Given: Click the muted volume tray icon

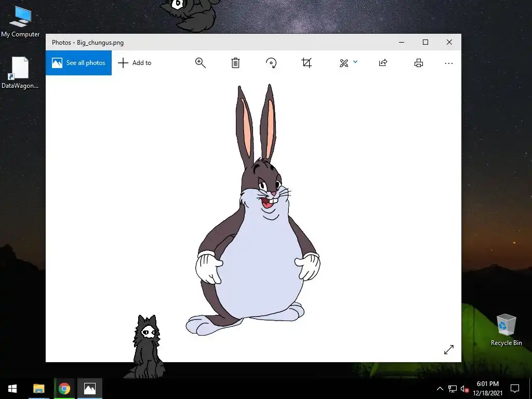Looking at the screenshot, I should tap(464, 389).
